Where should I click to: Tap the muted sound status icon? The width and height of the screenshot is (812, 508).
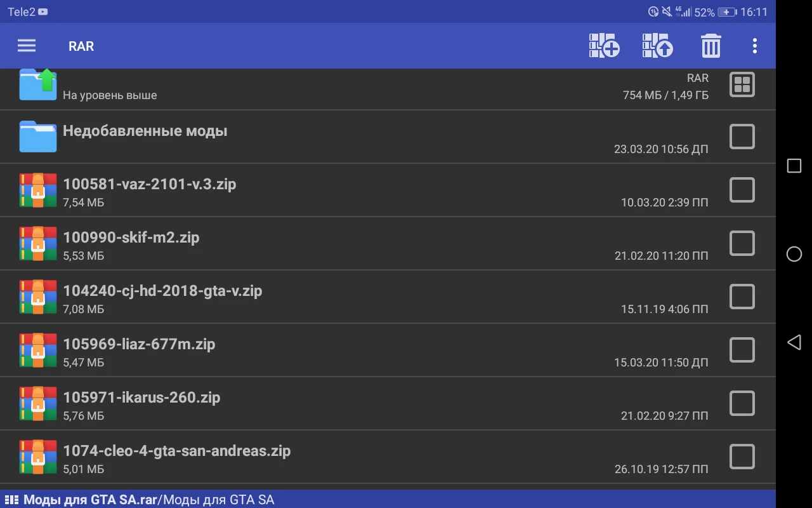point(667,12)
